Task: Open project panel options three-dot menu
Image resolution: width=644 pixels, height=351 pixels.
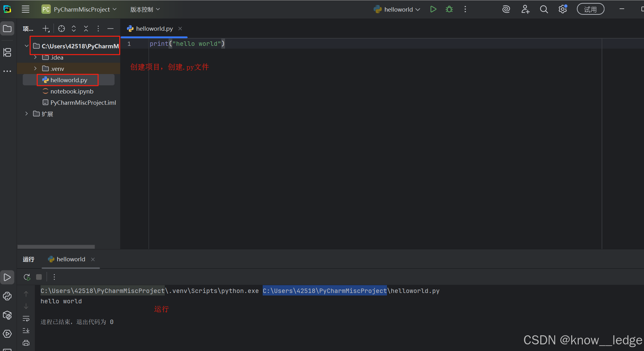Action: coord(98,29)
